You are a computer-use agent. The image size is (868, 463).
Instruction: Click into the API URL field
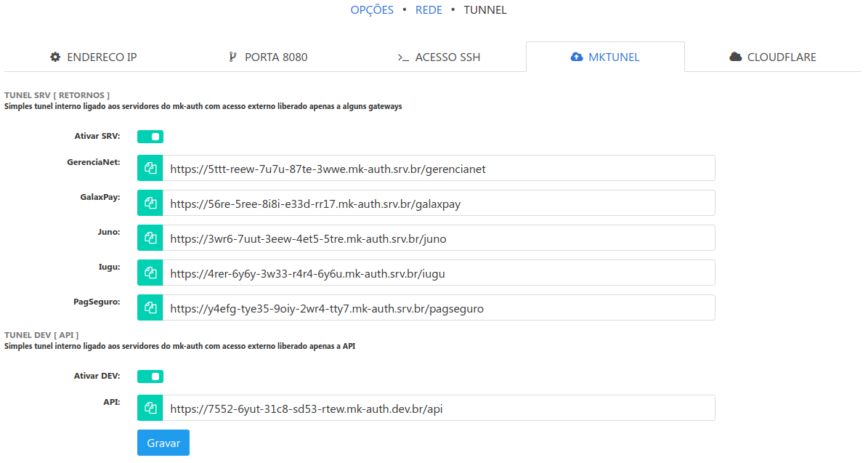(438, 408)
